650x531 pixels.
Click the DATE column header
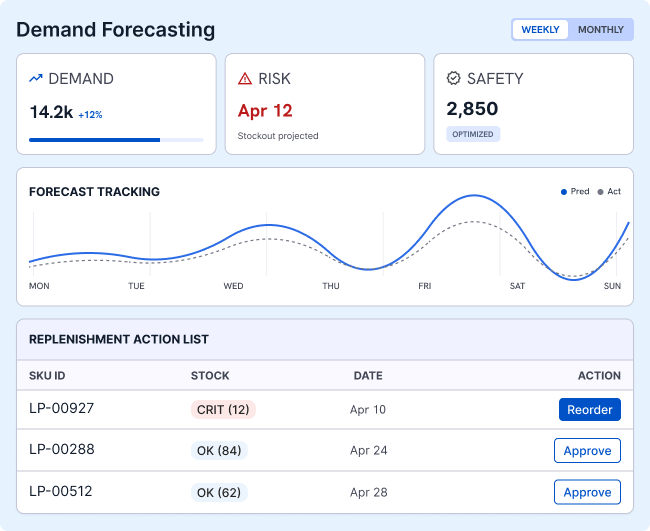368,376
